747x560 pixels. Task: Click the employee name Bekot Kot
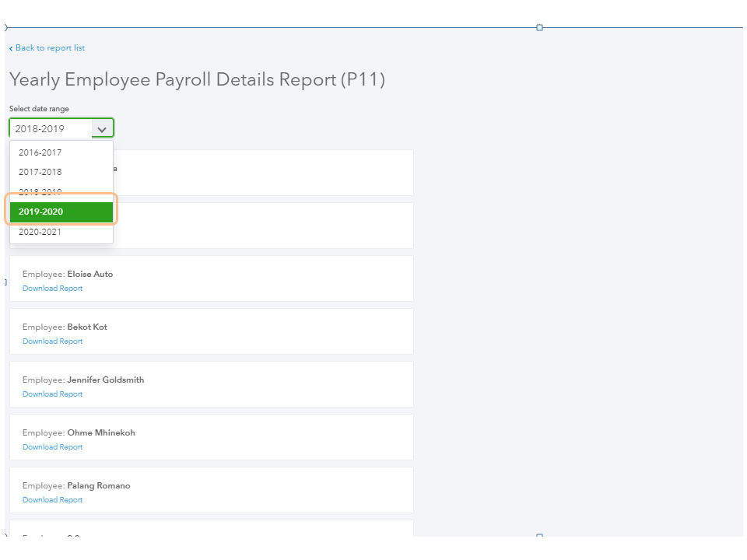tap(87, 327)
